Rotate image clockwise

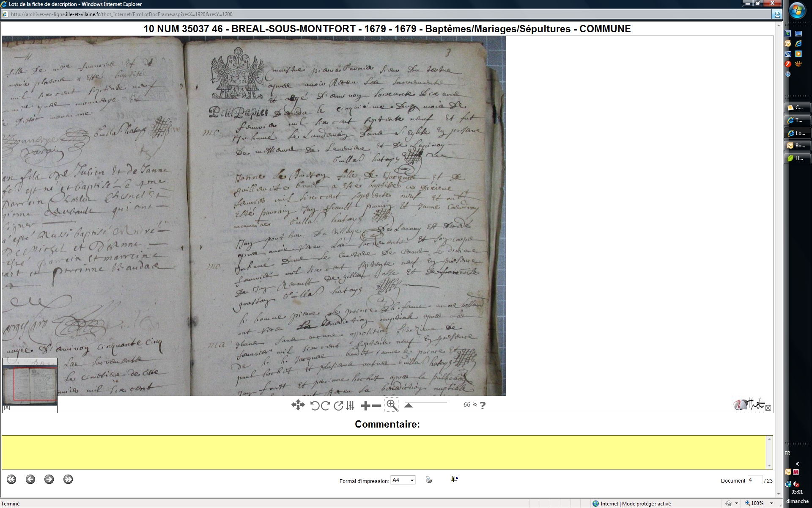coord(325,406)
